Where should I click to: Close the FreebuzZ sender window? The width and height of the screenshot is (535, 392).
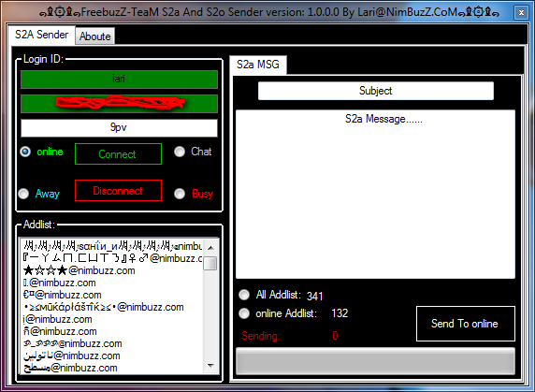click(521, 12)
